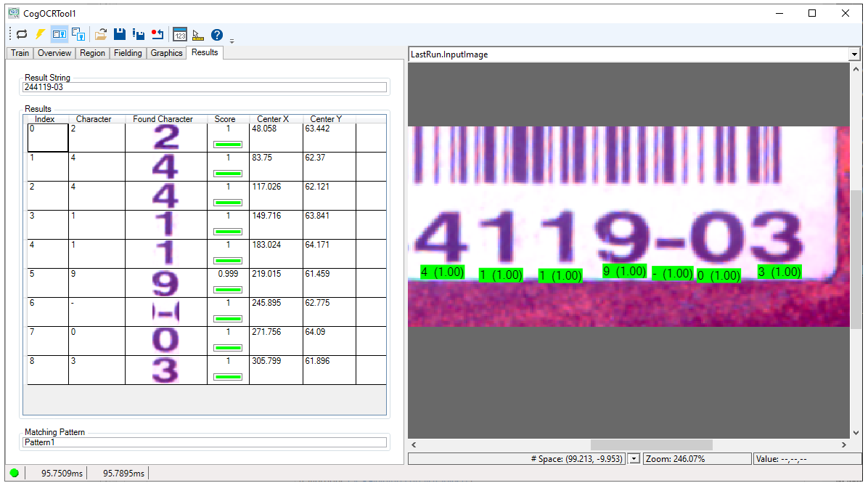Click the results display '123' icon
The height and width of the screenshot is (483, 868).
(x=180, y=34)
